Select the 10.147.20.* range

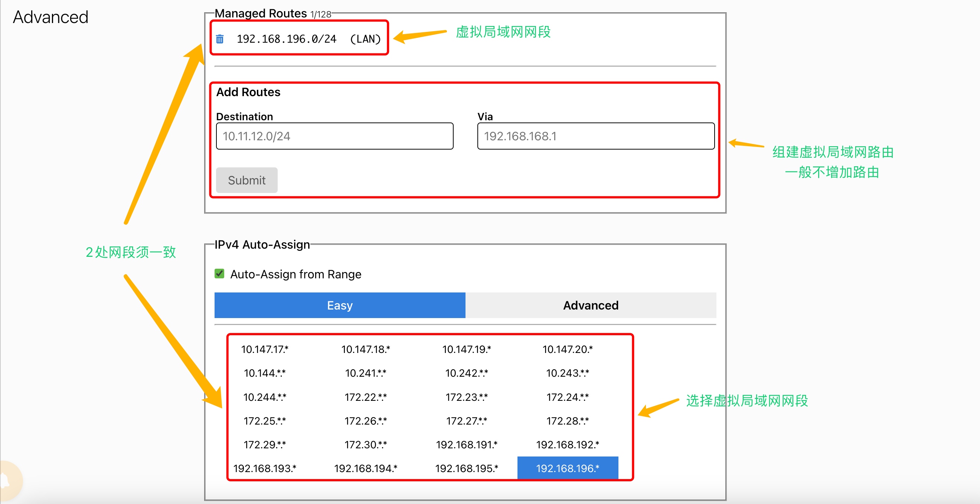[568, 349]
